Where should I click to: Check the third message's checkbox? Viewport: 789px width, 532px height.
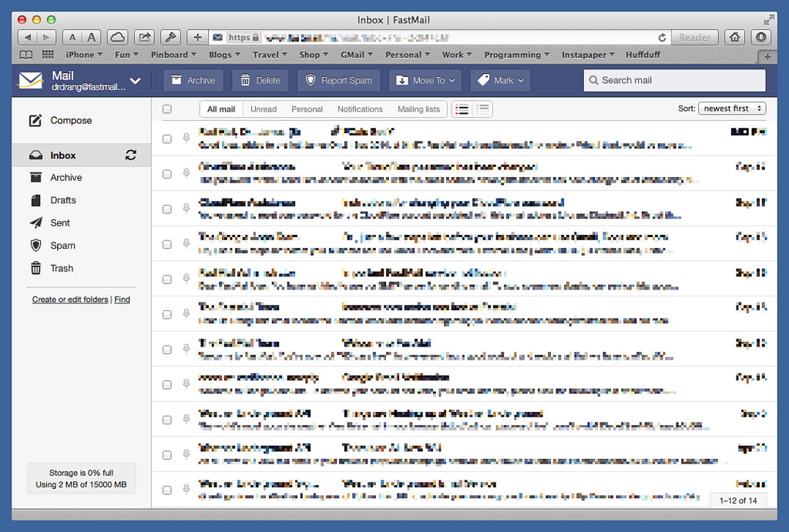(x=167, y=209)
